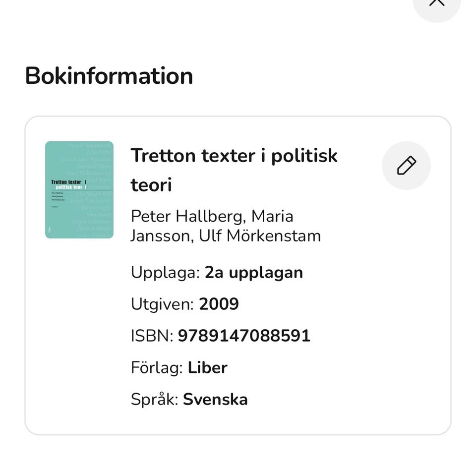Screen dimensions: 476x468
Task: Click the Språk label
Action: point(154,399)
